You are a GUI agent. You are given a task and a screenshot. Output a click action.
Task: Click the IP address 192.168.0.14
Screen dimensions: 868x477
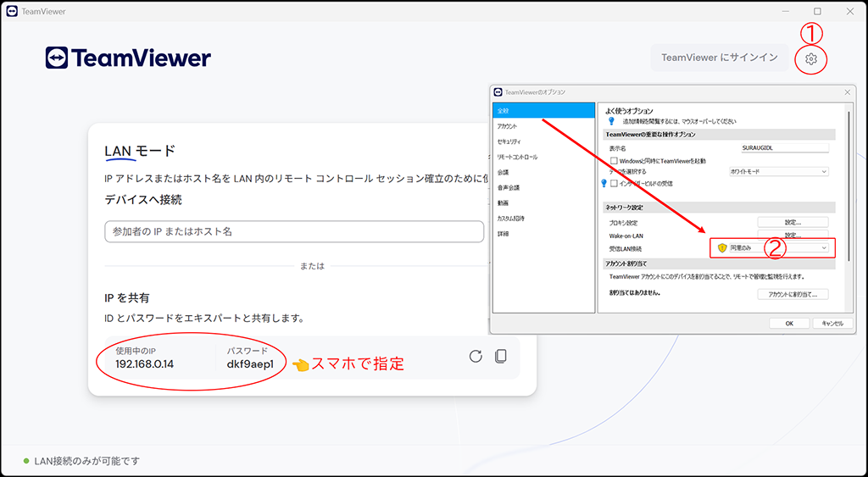[144, 364]
